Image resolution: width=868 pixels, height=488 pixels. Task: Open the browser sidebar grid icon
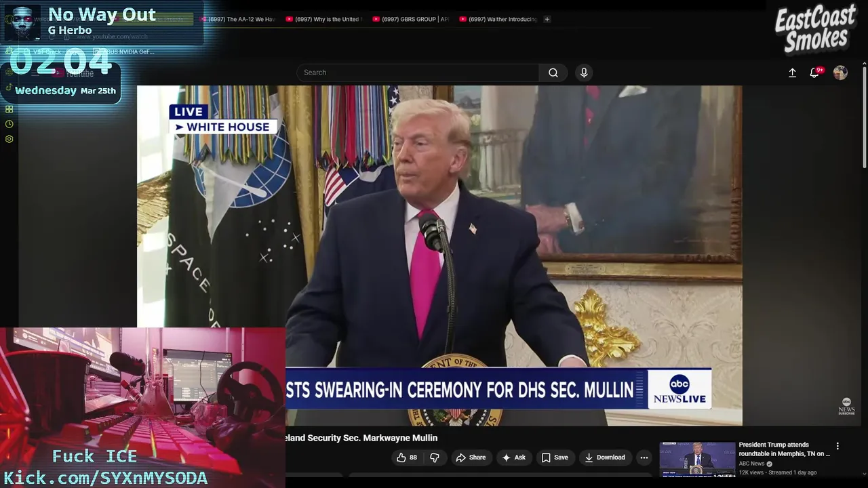pos(9,109)
